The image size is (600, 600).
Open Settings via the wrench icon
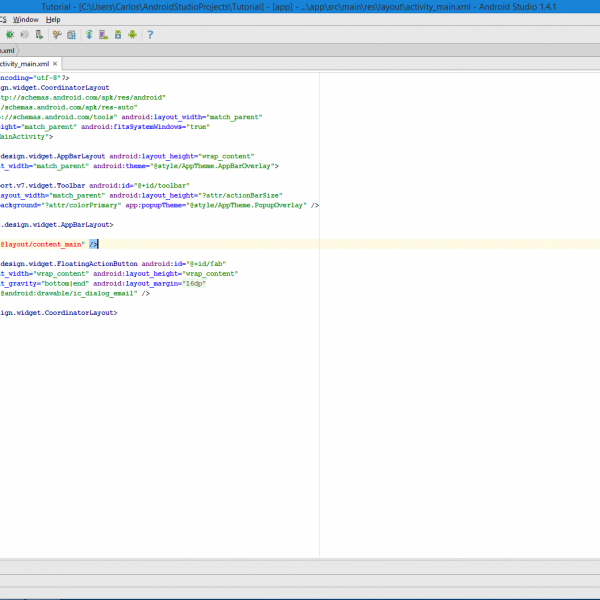coord(57,34)
